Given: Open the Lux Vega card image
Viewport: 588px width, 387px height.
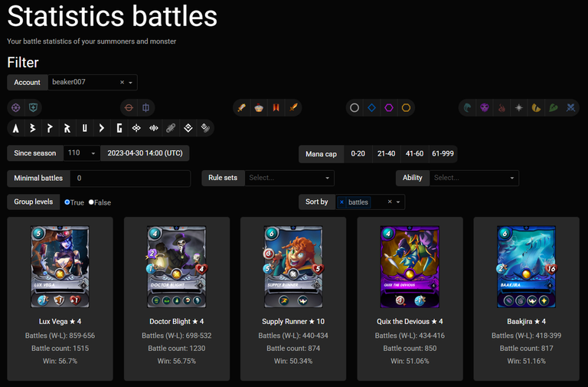Looking at the screenshot, I should [x=60, y=267].
